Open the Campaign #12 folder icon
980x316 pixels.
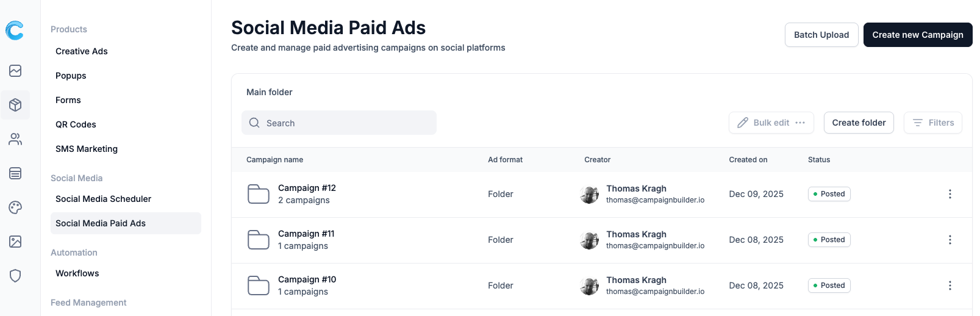pyautogui.click(x=259, y=194)
